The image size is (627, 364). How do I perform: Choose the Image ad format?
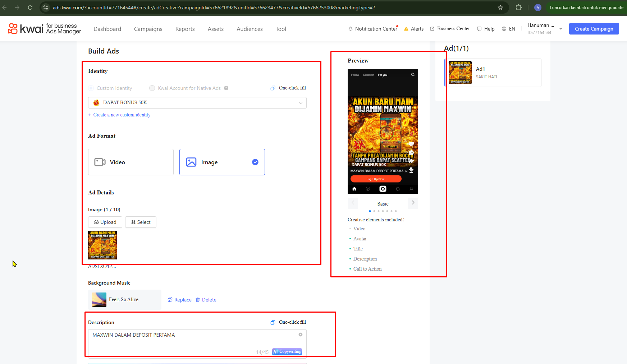tap(222, 162)
